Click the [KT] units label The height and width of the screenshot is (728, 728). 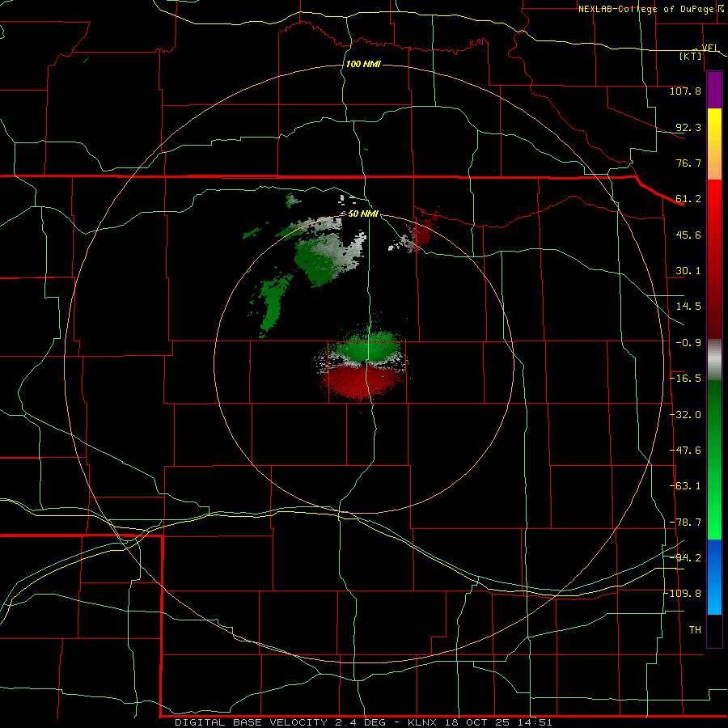(x=691, y=56)
